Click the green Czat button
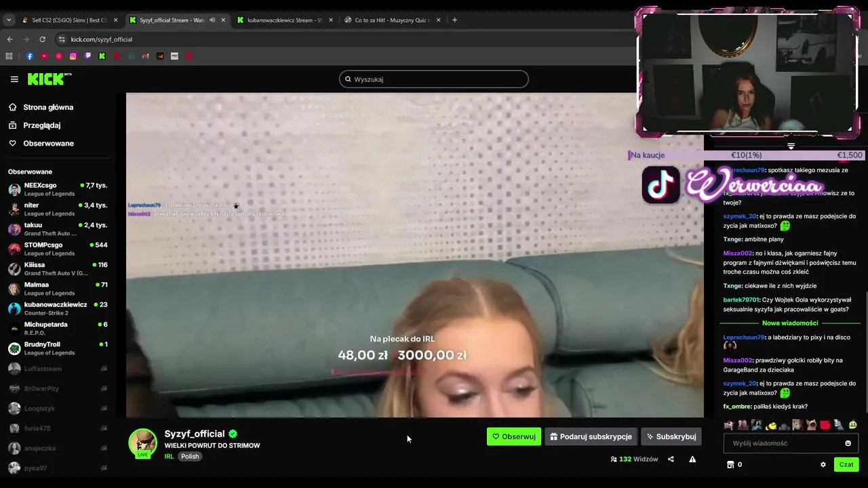The image size is (868, 488). coord(846,464)
